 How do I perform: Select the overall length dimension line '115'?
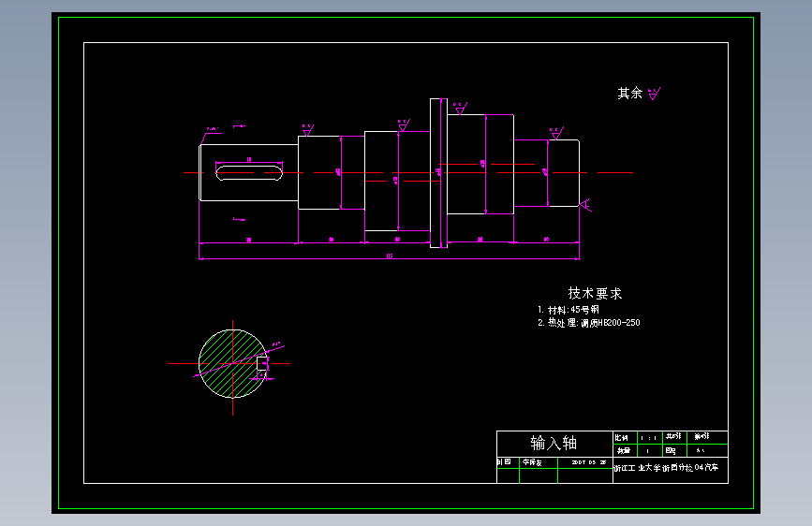[x=389, y=257]
